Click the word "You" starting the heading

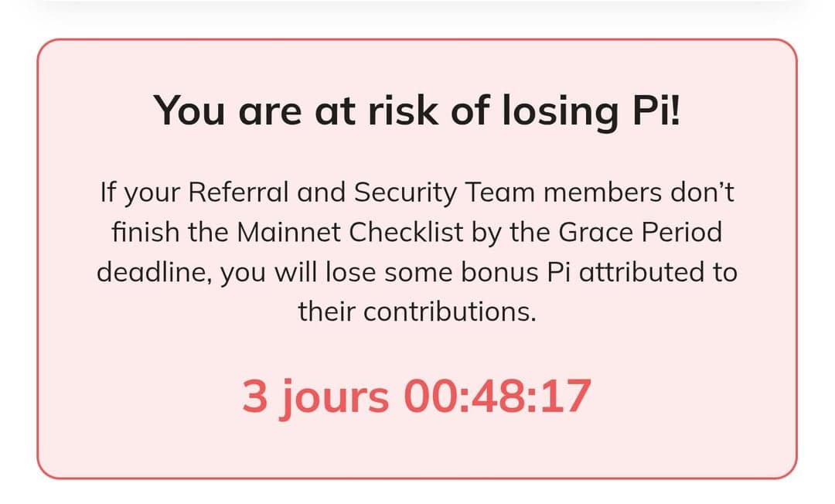189,111
